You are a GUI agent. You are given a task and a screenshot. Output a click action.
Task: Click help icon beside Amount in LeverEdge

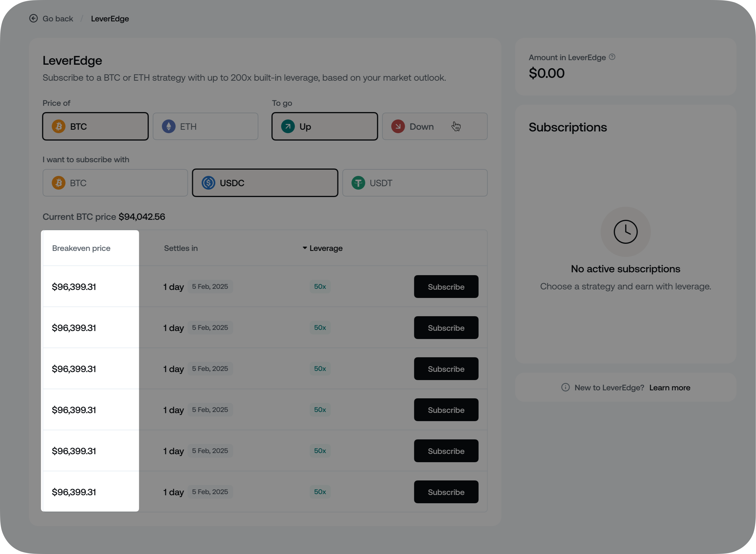pyautogui.click(x=612, y=57)
